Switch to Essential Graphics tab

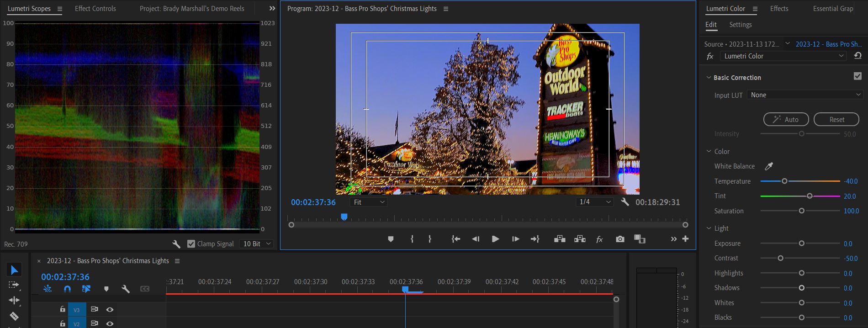tap(833, 8)
